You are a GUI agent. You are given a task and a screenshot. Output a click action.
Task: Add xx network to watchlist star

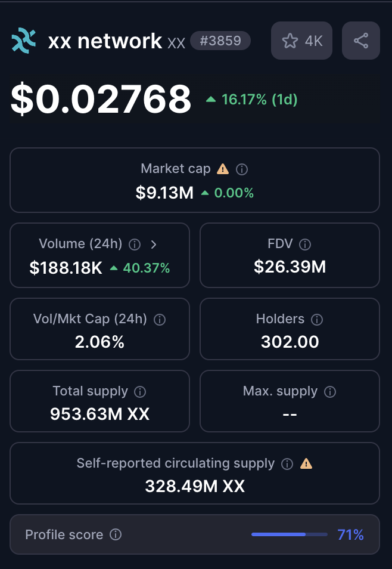pos(290,41)
